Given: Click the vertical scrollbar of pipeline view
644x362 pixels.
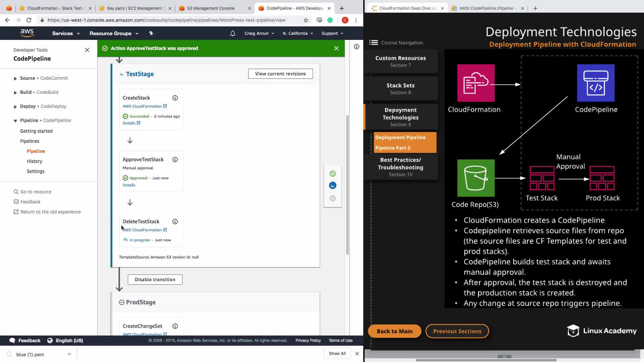Looking at the screenshot, I should [347, 184].
